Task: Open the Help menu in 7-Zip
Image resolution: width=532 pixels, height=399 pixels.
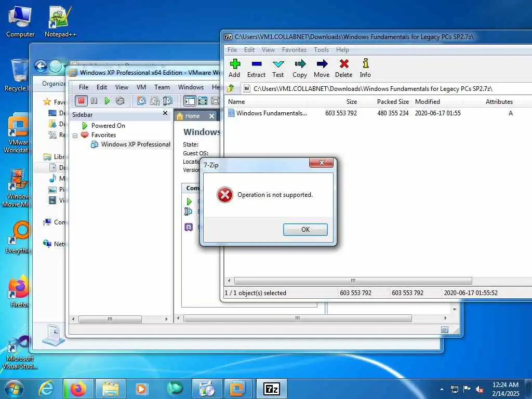Action: coord(342,50)
